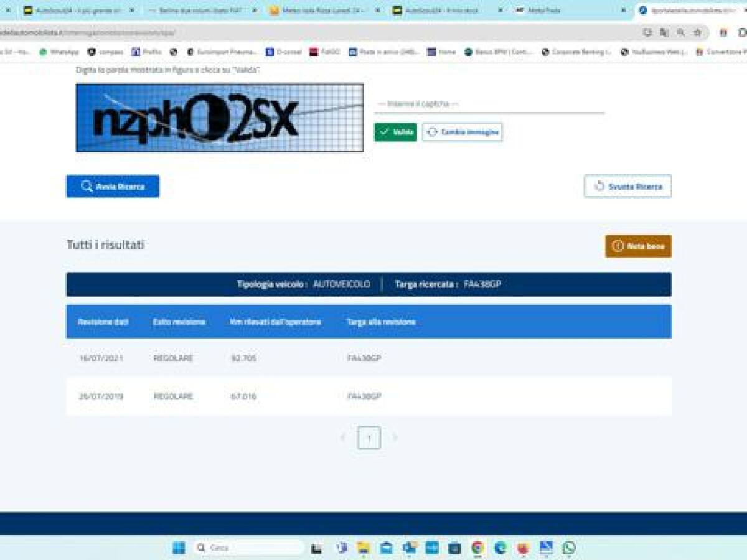Image resolution: width=747 pixels, height=560 pixels.
Task: Launch Microsoft Edge from the taskbar
Action: [x=500, y=548]
